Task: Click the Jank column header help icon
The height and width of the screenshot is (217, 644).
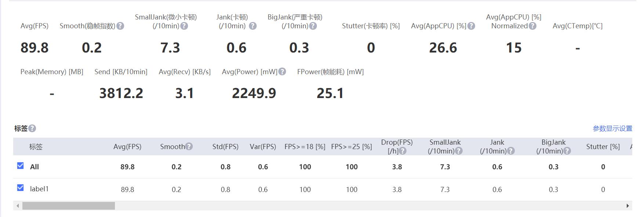Action: coord(511,151)
